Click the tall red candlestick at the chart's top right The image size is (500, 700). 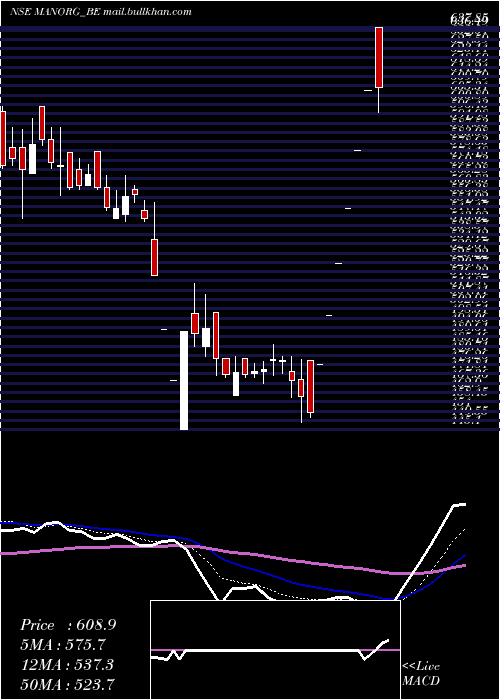(x=379, y=57)
